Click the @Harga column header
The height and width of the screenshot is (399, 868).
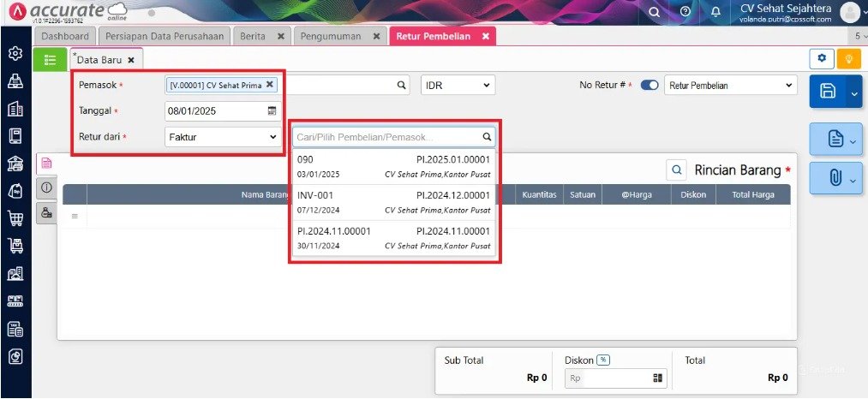coord(636,195)
